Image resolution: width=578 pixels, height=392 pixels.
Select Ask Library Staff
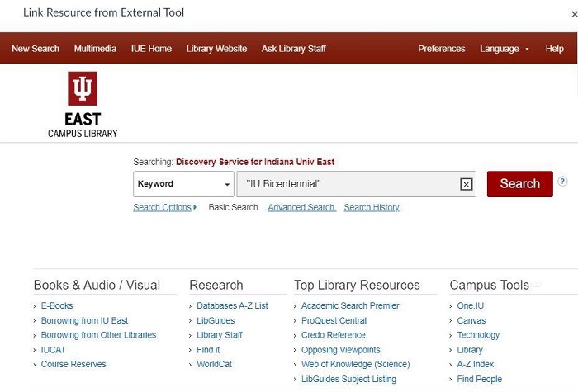[x=293, y=49]
